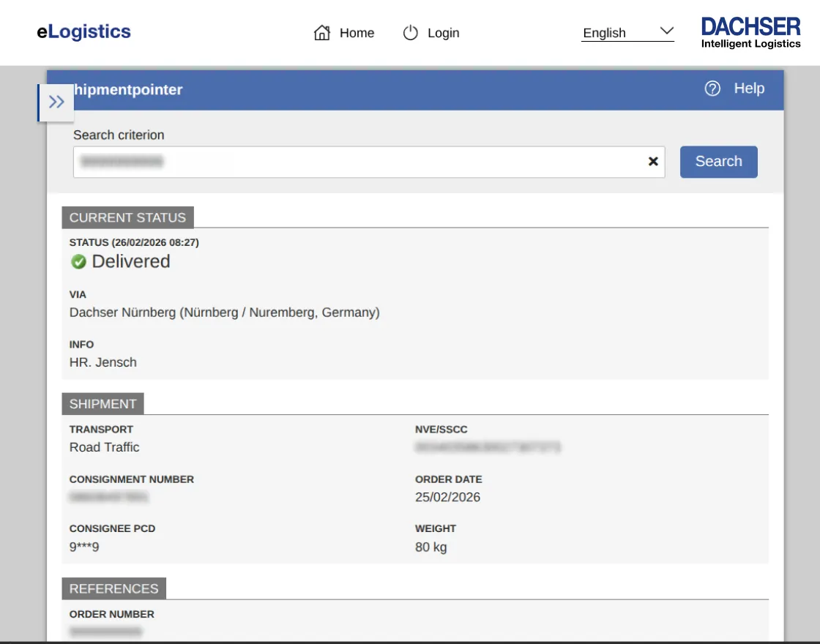Click the chevron arrow beside English
Image resolution: width=820 pixels, height=644 pixels.
coord(666,31)
